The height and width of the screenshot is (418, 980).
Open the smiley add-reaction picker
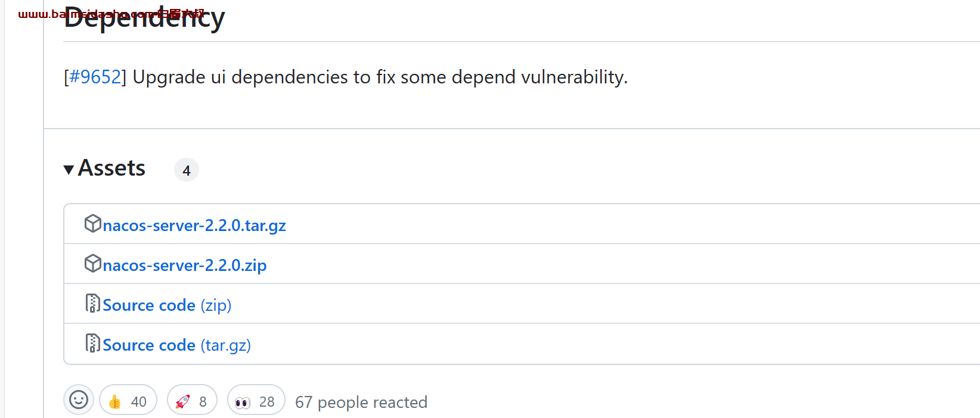point(79,400)
